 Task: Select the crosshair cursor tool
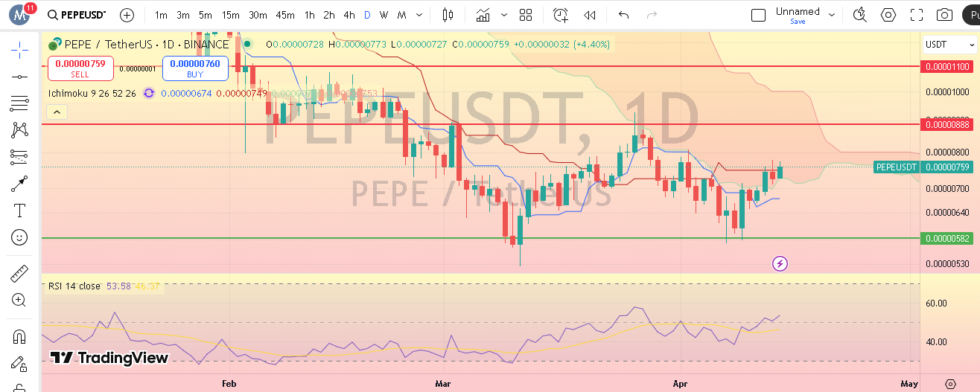20,50
